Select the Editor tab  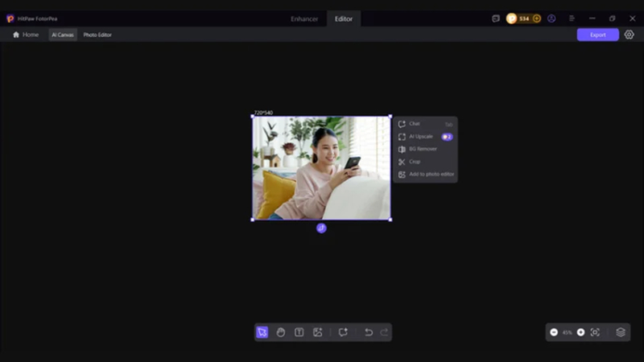(344, 19)
